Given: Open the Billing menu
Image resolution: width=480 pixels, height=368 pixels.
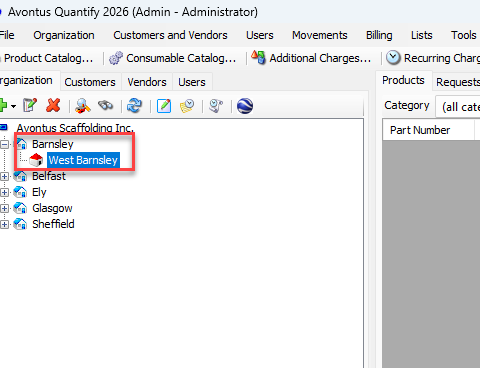Looking at the screenshot, I should 379,35.
